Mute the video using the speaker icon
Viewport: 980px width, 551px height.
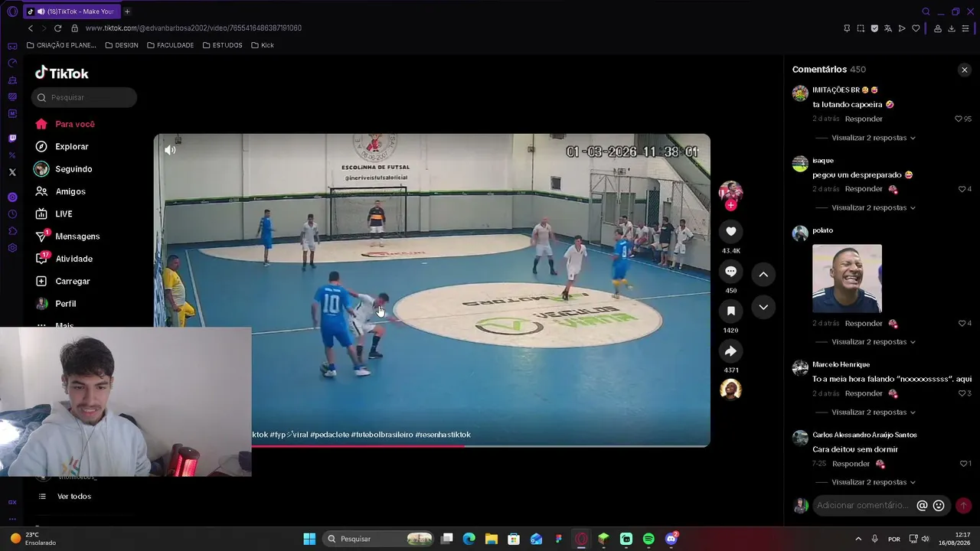click(170, 150)
